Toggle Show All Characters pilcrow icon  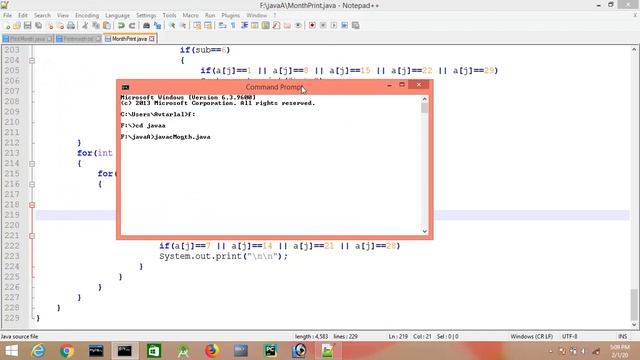click(233, 26)
